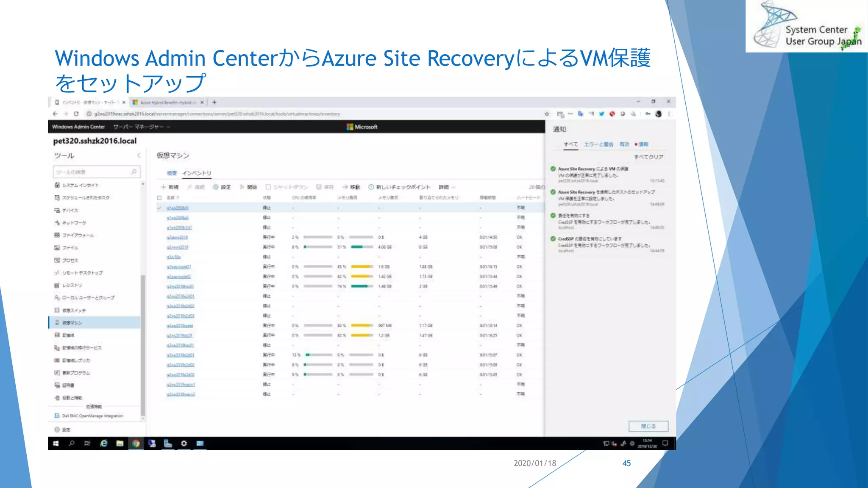Collapse the ツール sidebar with the chevron
The image size is (868, 488).
[x=139, y=155]
